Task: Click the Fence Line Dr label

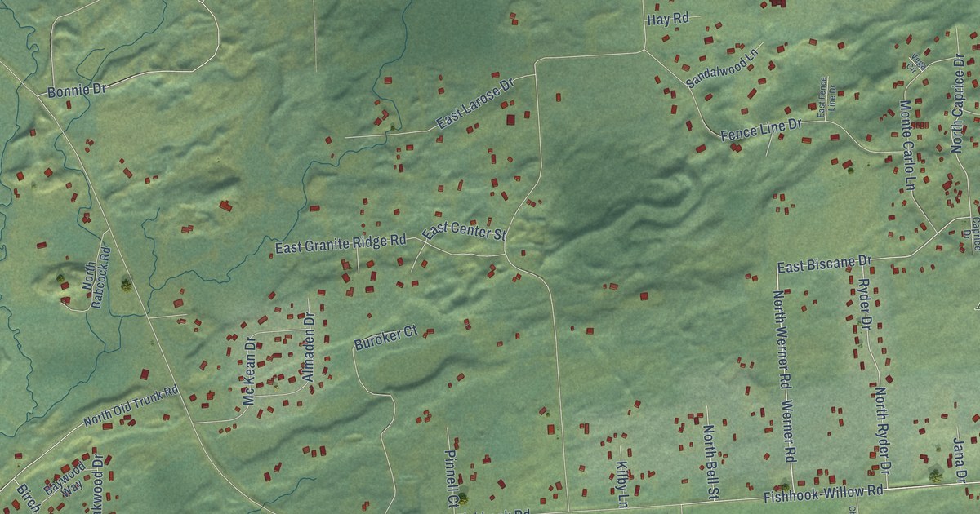Action: [x=763, y=129]
